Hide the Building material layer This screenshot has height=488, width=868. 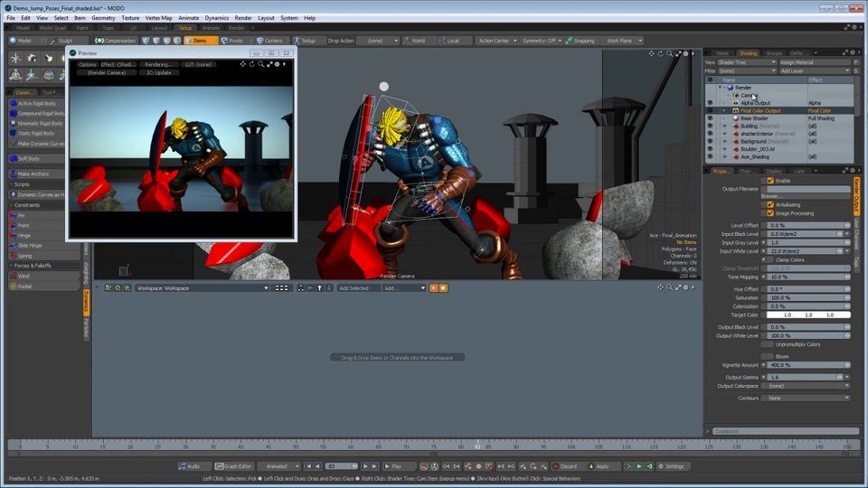(x=710, y=126)
